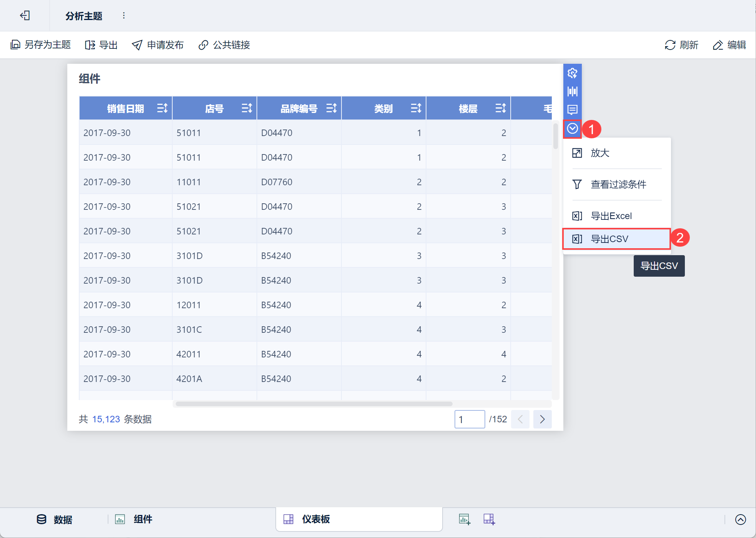
Task: Click the 另存为主题 button
Action: tap(40, 45)
